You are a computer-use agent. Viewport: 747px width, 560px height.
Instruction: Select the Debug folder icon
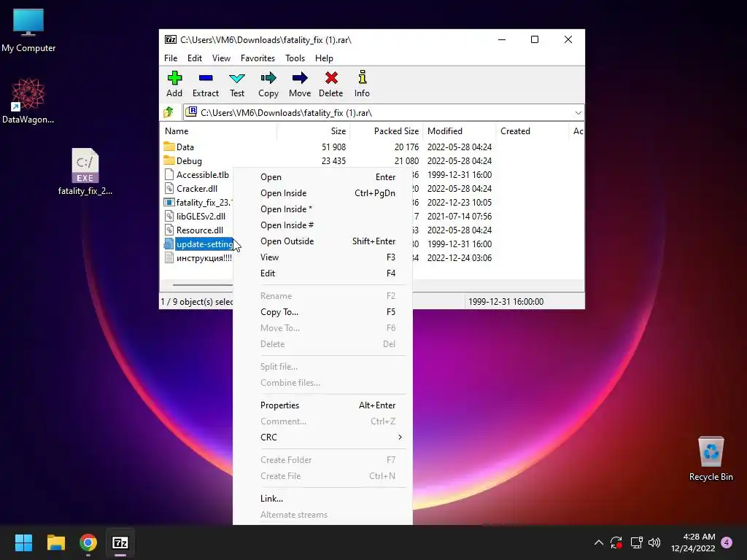pyautogui.click(x=169, y=160)
